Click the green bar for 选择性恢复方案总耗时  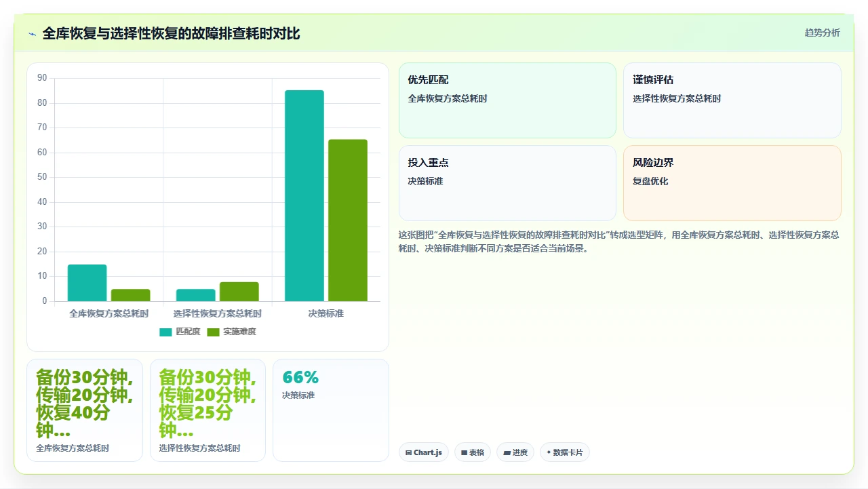(239, 292)
